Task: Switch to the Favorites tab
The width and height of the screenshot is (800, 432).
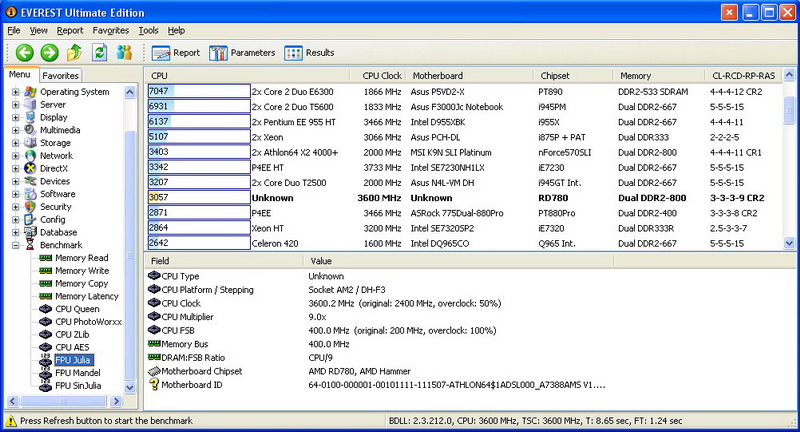Action: (x=60, y=75)
